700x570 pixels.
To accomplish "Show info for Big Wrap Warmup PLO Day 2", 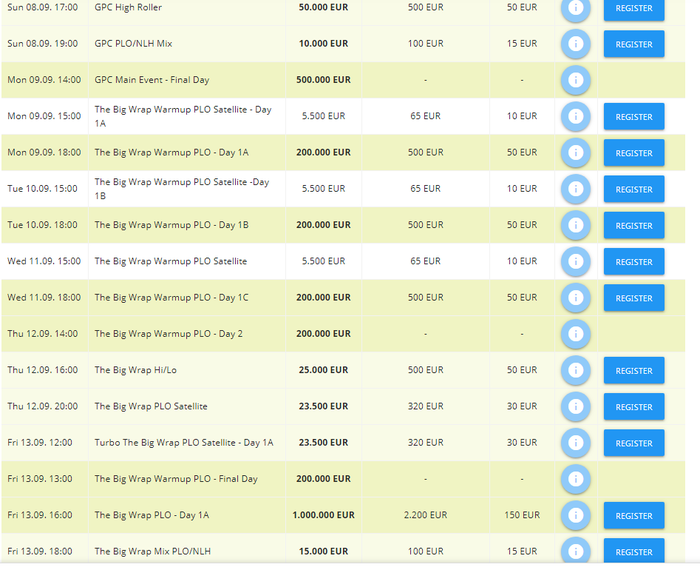I will [575, 334].
